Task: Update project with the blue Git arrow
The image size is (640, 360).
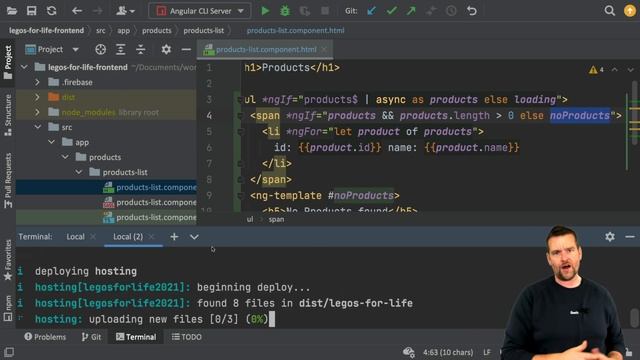Action: click(x=371, y=11)
